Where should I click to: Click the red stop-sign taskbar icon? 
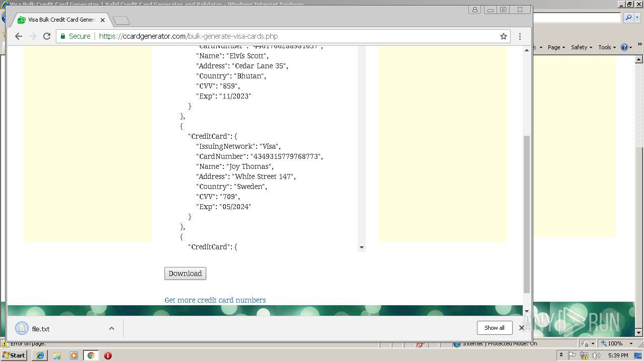point(108,355)
